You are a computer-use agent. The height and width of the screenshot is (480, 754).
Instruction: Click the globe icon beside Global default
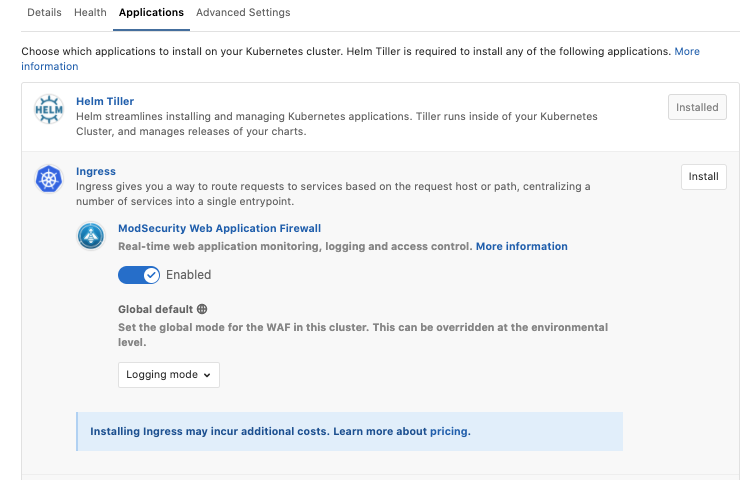(202, 310)
